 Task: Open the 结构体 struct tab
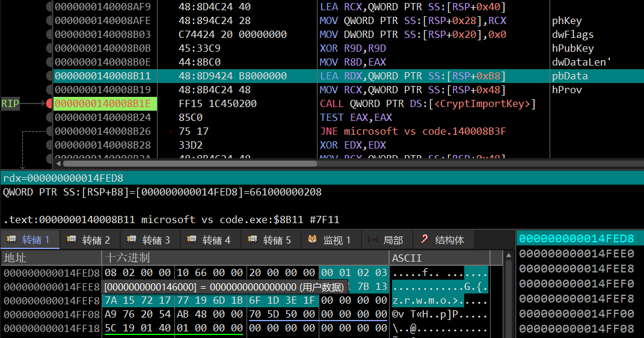coord(444,240)
